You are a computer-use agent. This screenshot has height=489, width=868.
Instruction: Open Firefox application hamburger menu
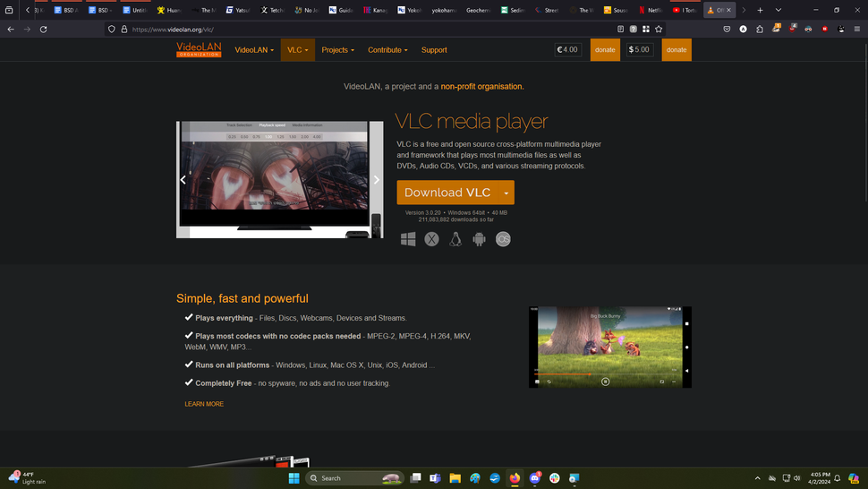pos(857,30)
